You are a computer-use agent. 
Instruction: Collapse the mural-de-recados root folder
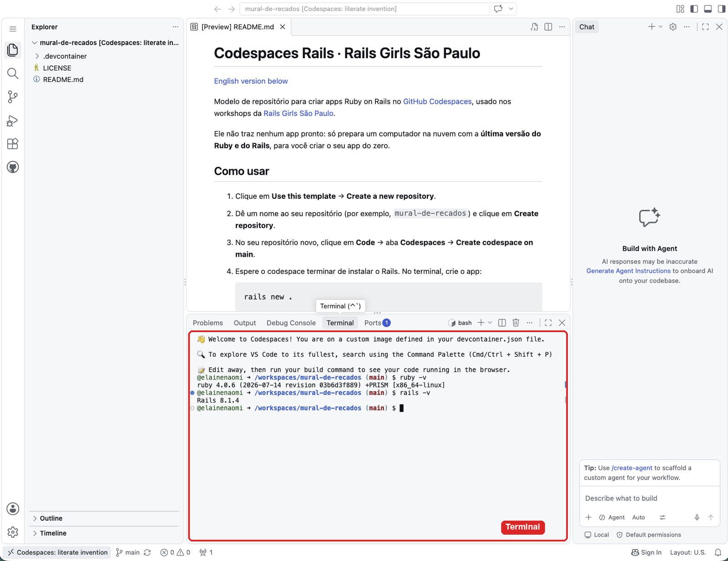[x=106, y=43]
